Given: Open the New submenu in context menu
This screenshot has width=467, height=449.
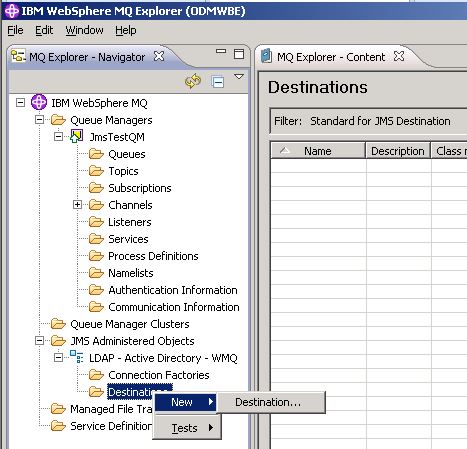Looking at the screenshot, I should (x=186, y=402).
